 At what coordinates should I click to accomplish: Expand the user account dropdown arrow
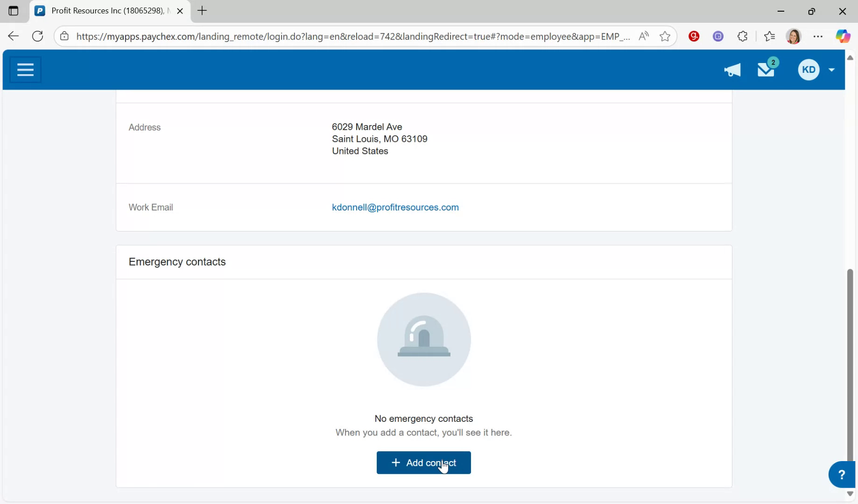pyautogui.click(x=831, y=70)
